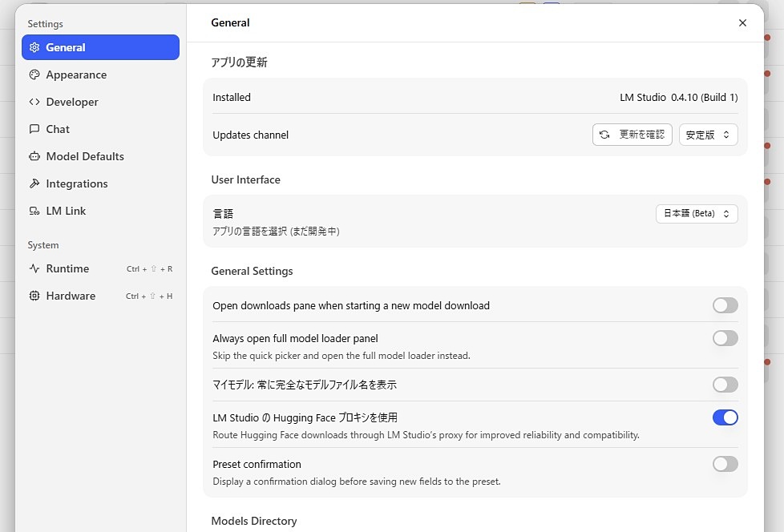Click the アプリの更新 section heading

tap(239, 62)
